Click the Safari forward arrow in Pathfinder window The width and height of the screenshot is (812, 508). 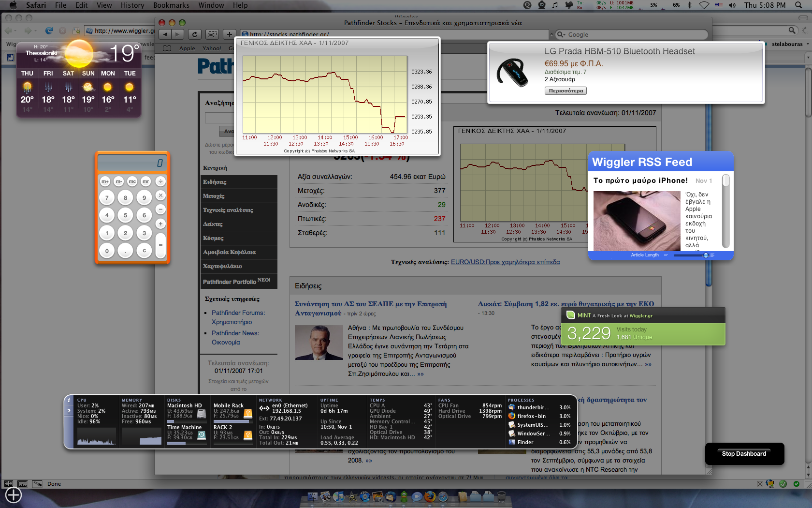pyautogui.click(x=178, y=34)
